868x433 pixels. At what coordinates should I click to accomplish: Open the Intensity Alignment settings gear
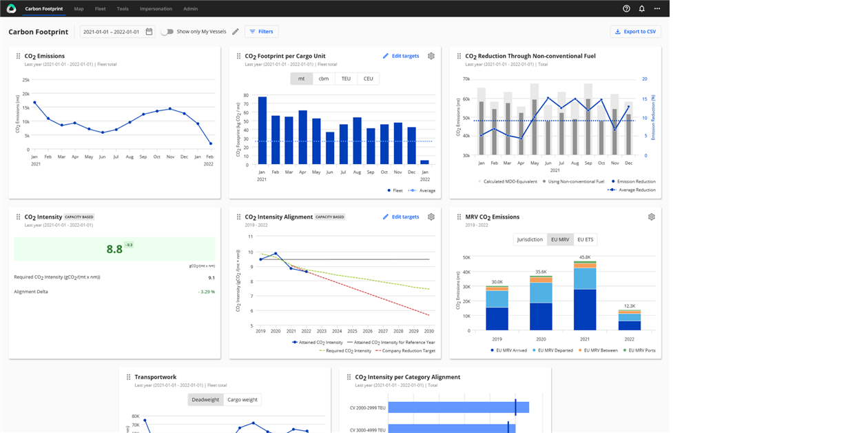(431, 216)
